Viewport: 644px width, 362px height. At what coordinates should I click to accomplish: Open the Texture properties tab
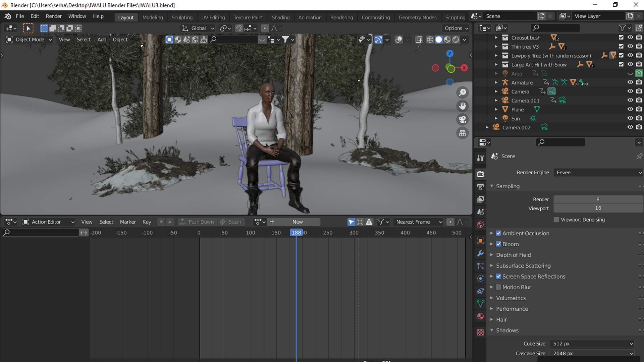(480, 332)
